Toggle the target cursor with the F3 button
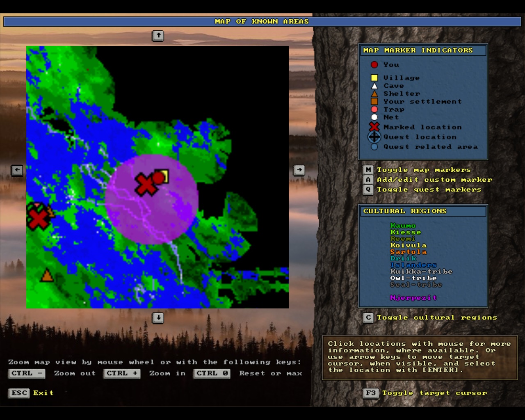 [x=370, y=393]
